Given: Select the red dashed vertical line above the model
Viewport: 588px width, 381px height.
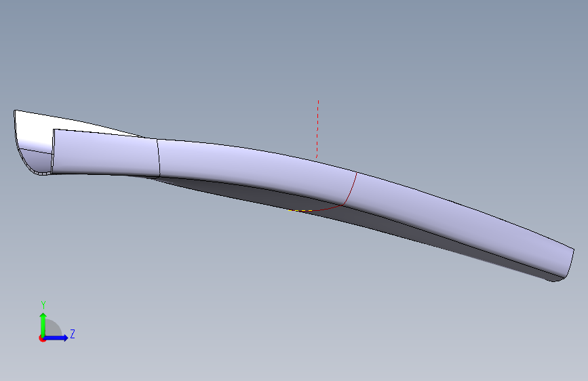Looking at the screenshot, I should pos(317,129).
